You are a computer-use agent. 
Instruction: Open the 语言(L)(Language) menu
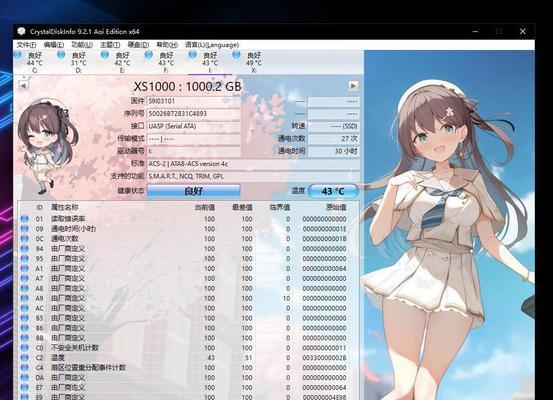pyautogui.click(x=212, y=45)
